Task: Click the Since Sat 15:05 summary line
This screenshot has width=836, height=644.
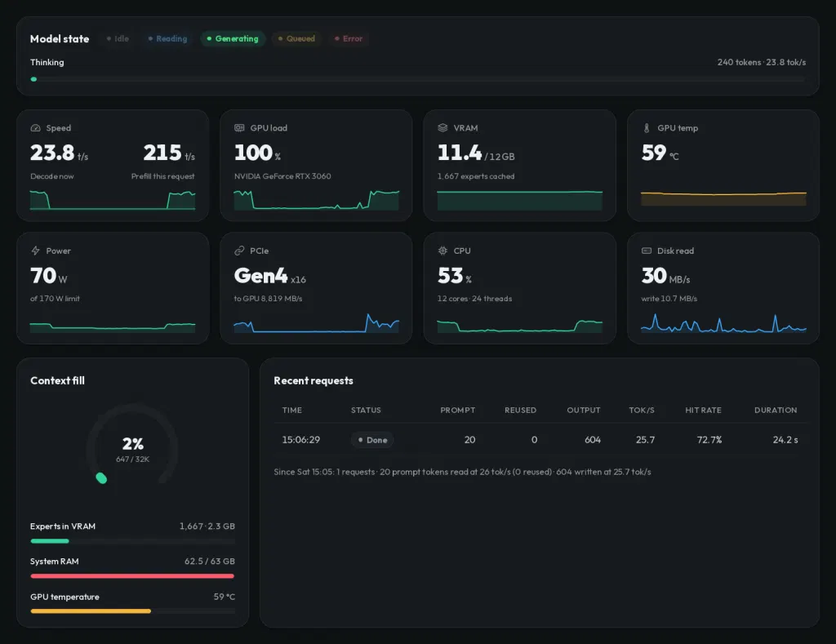Action: click(462, 472)
